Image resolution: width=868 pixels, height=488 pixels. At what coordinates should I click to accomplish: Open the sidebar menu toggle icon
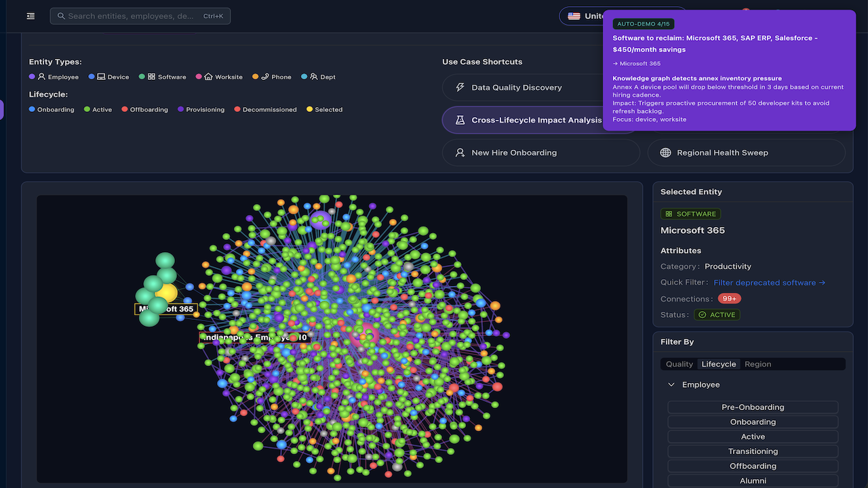coord(31,16)
